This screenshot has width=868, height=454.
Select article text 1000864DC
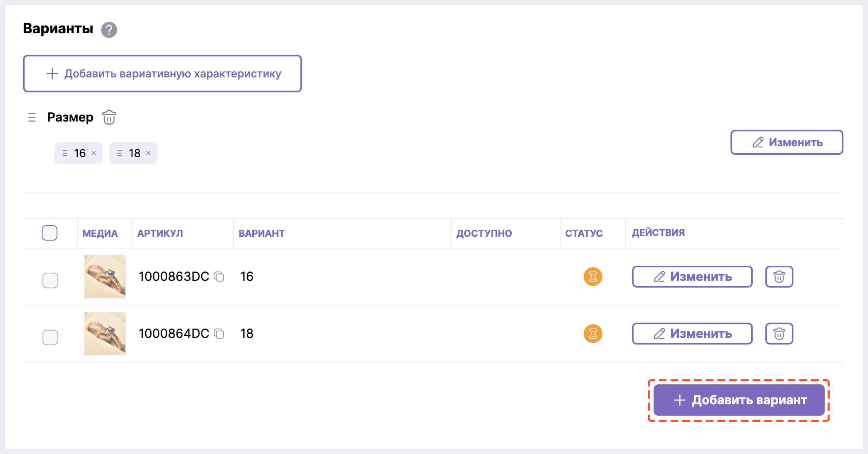pyautogui.click(x=174, y=333)
